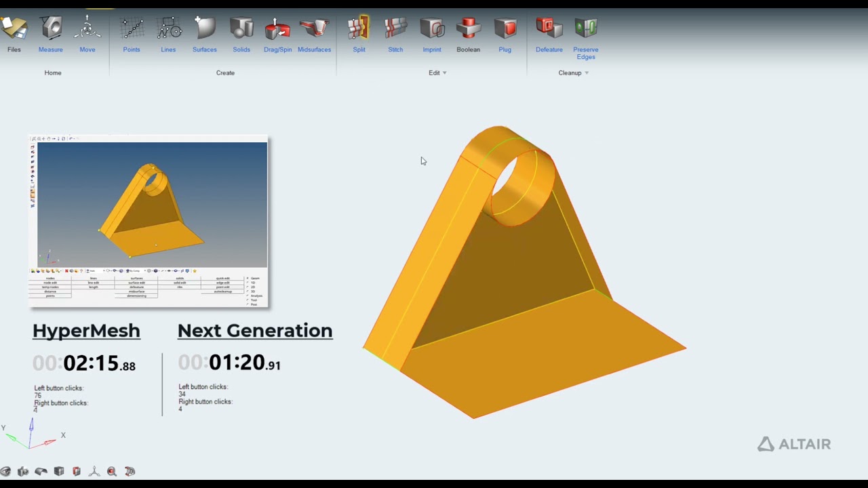Select the Surfaces tool
Image resolution: width=868 pixels, height=488 pixels.
205,34
